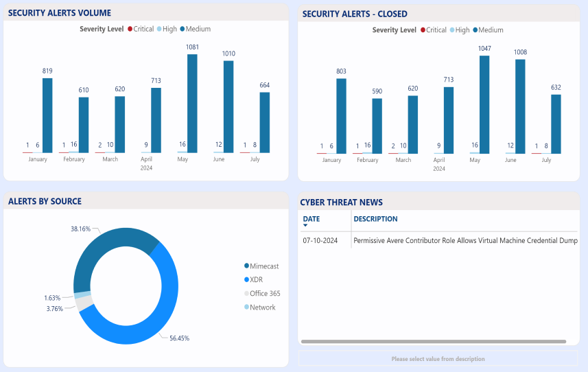This screenshot has height=372, width=588.
Task: Click the Medium legend marker in Security Alerts - Closed
Action: 475,30
